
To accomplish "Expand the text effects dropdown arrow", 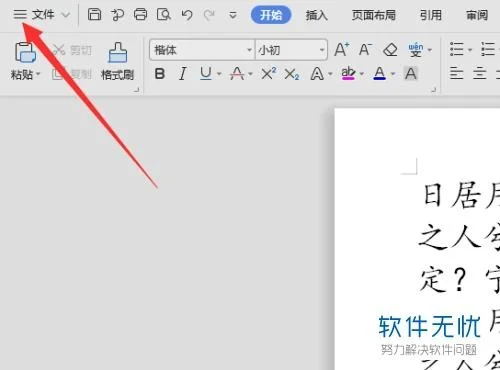I will point(330,74).
